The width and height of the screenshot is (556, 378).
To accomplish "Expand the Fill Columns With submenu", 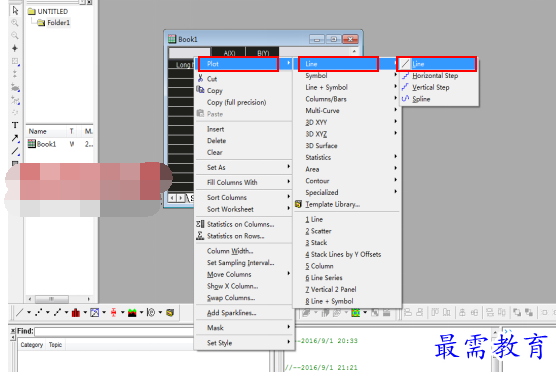I will (x=244, y=182).
